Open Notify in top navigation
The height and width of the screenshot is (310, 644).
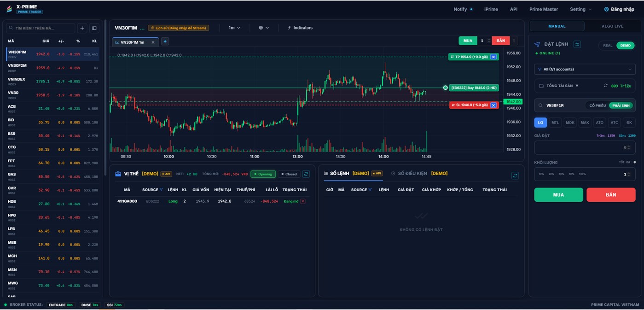pyautogui.click(x=463, y=9)
